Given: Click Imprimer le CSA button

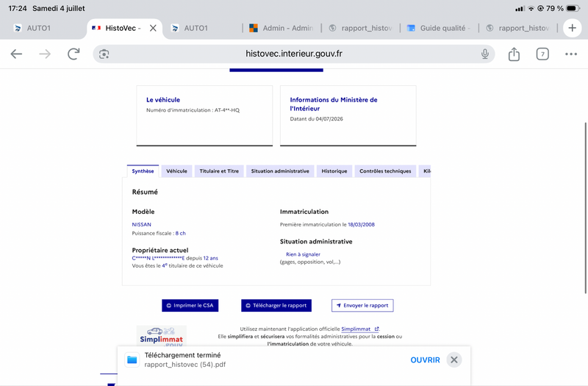Looking at the screenshot, I should [190, 305].
